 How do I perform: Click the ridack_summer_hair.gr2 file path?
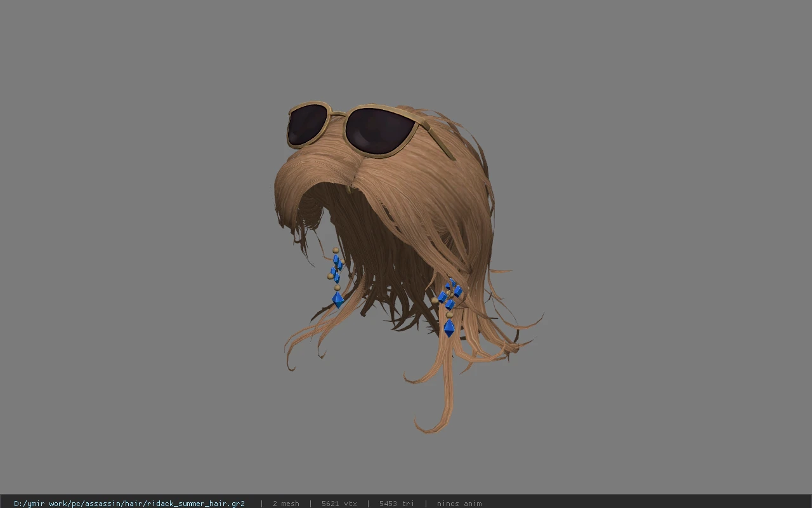(x=129, y=504)
